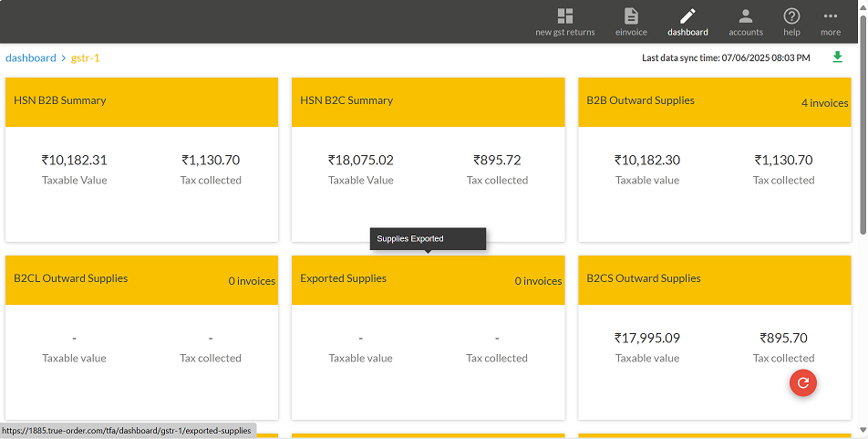
Task: Open B2B Outward Supplies card header
Action: tap(641, 100)
